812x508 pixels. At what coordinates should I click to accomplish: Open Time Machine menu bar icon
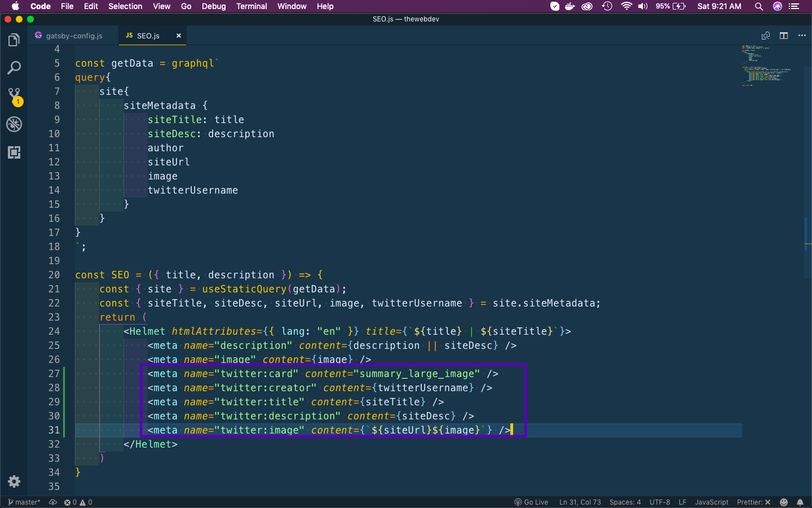(607, 6)
